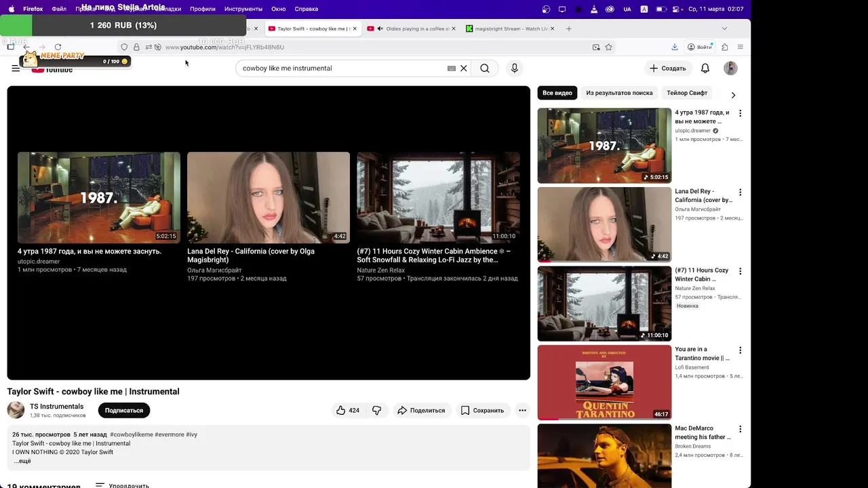Open the Окно menu

(279, 9)
